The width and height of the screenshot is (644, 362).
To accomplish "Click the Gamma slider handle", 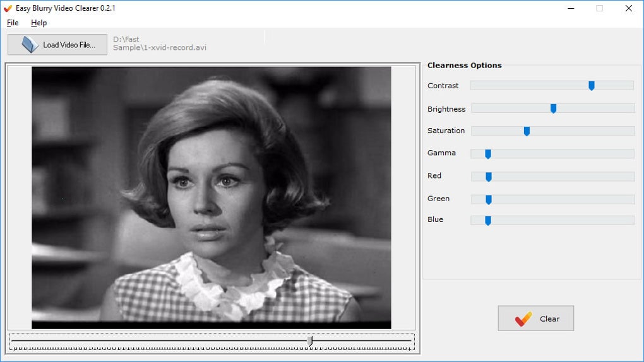I will (x=488, y=154).
